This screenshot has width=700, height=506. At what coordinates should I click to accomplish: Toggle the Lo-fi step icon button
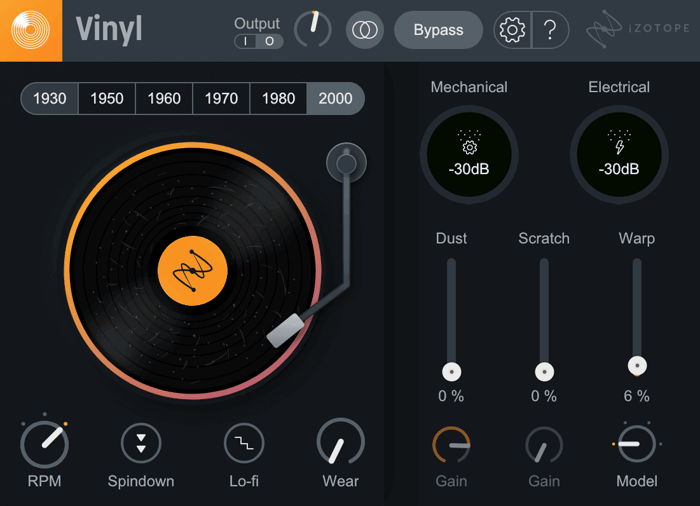[x=244, y=443]
